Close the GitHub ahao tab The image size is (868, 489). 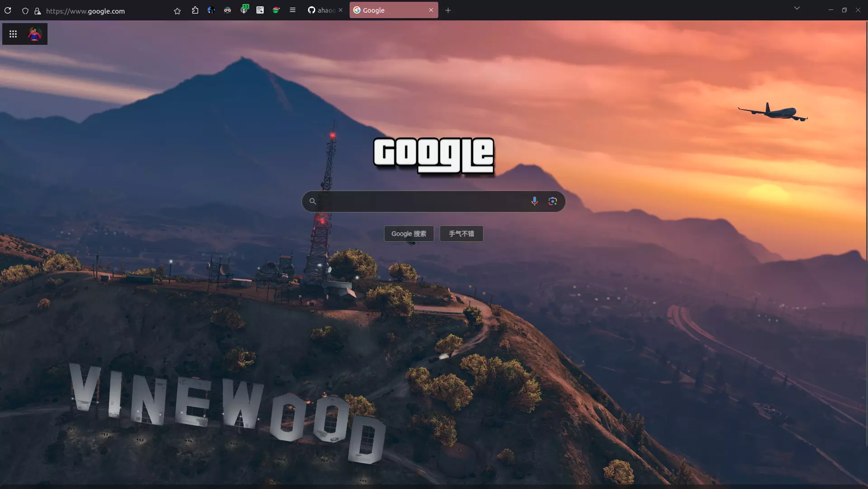tap(341, 10)
